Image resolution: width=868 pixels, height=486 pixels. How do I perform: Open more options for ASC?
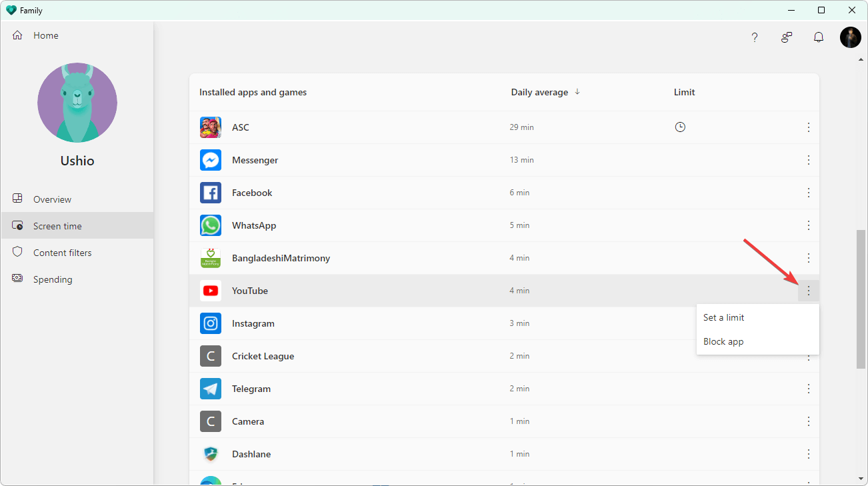[809, 127]
